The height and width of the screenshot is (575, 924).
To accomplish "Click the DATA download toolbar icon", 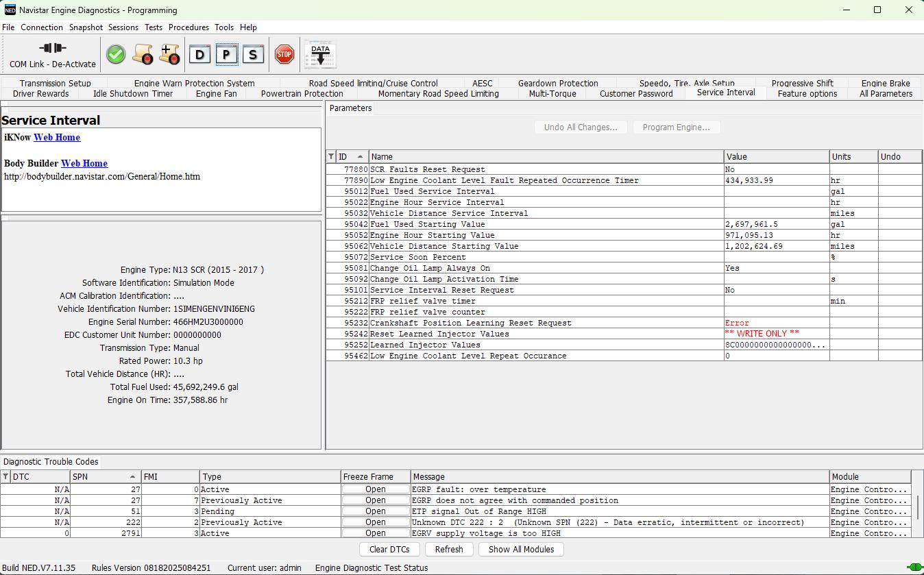I will tap(319, 54).
